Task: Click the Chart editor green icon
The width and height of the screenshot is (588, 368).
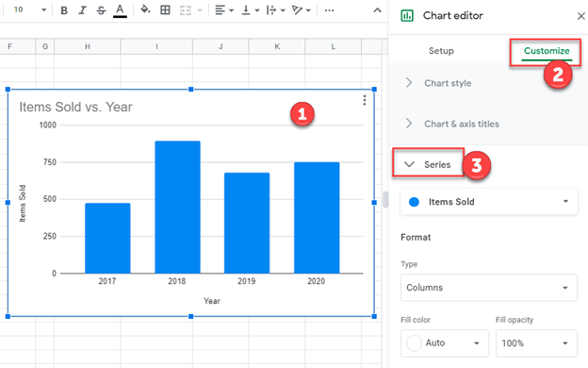Action: tap(407, 16)
